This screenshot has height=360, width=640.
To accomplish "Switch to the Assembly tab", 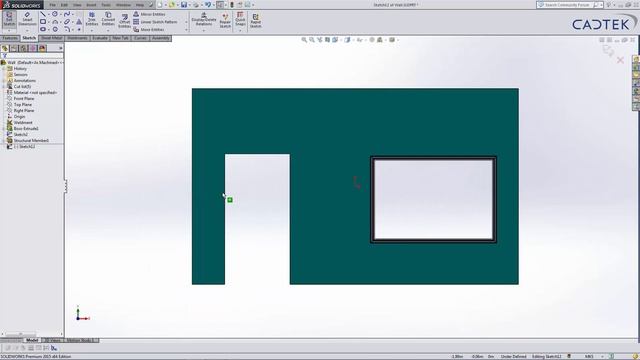I will tap(160, 38).
